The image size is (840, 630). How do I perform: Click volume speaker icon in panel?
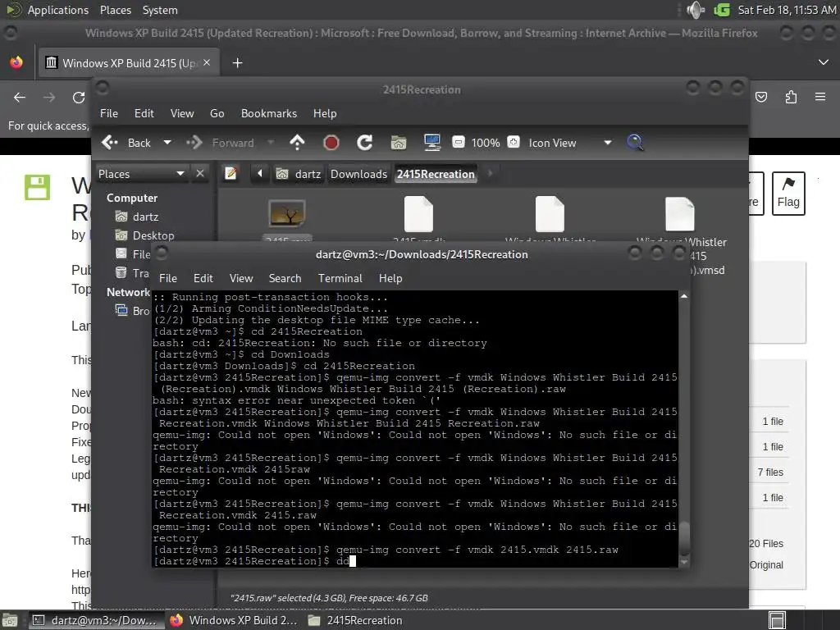point(695,10)
